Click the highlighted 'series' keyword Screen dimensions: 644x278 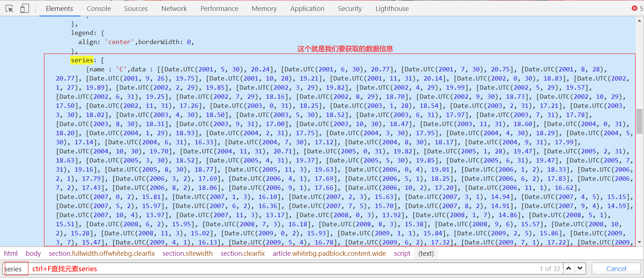tap(82, 60)
